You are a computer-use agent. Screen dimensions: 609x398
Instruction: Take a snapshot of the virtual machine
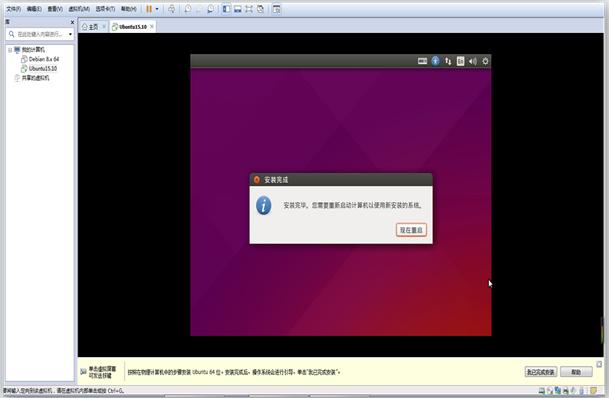coord(188,9)
